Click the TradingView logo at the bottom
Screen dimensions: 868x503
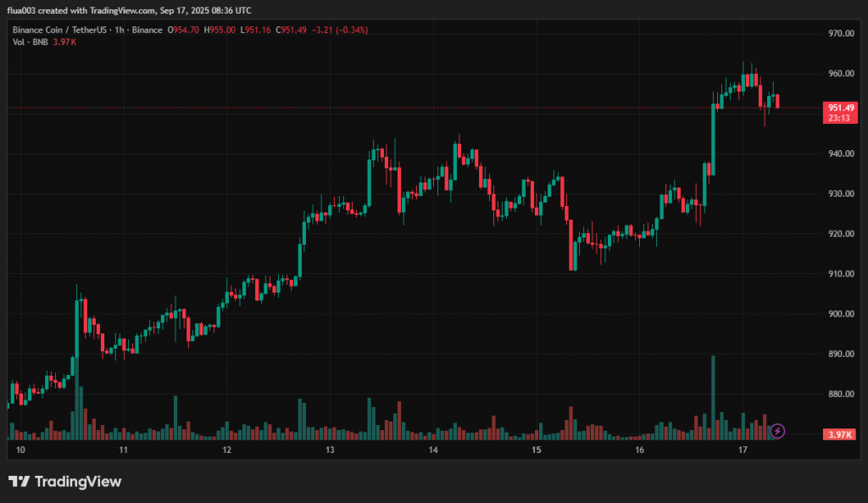[65, 482]
